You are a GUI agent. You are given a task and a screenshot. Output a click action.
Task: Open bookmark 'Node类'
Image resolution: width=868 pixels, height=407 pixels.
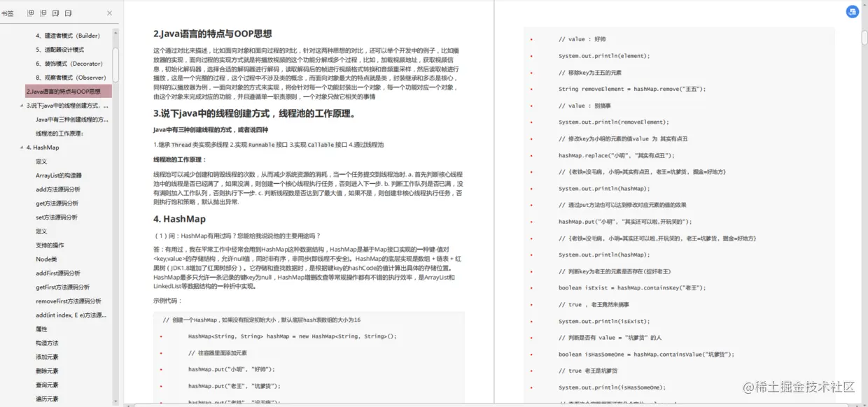click(46, 259)
